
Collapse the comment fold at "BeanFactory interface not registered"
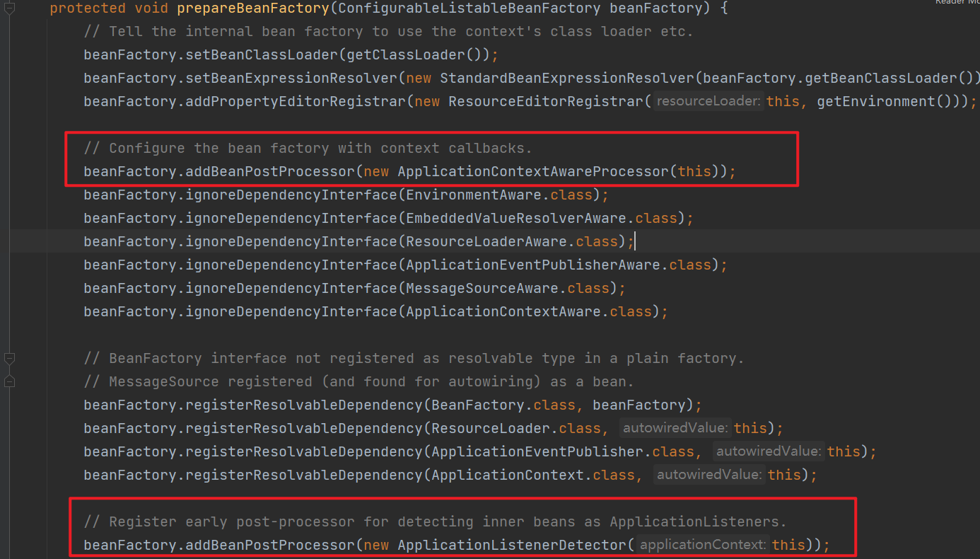click(9, 358)
